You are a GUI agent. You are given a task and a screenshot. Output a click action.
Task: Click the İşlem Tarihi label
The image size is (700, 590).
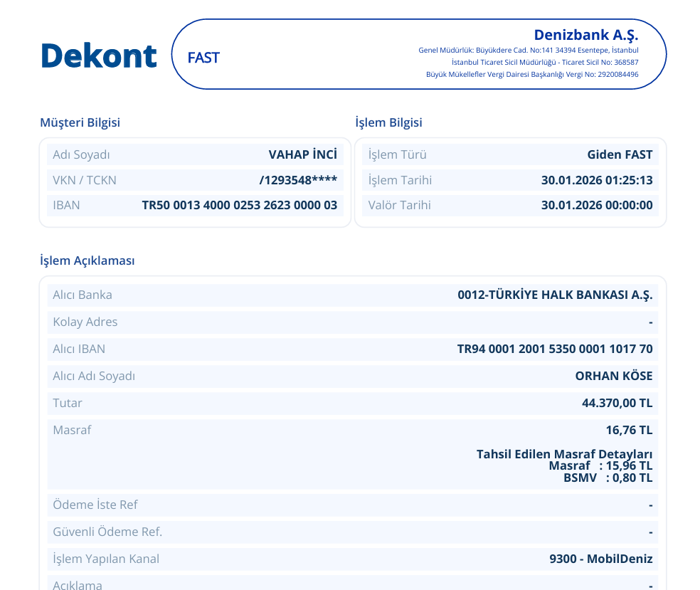(x=400, y=180)
